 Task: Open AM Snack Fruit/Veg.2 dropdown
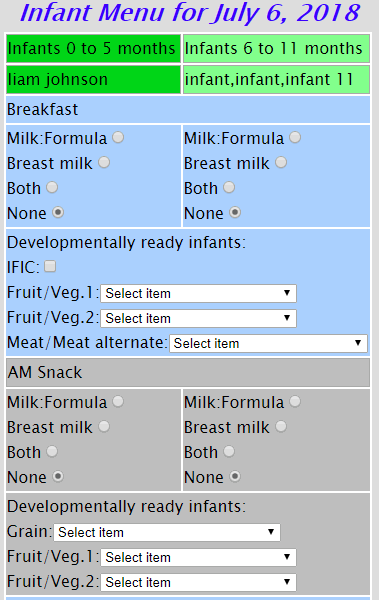[x=198, y=582]
